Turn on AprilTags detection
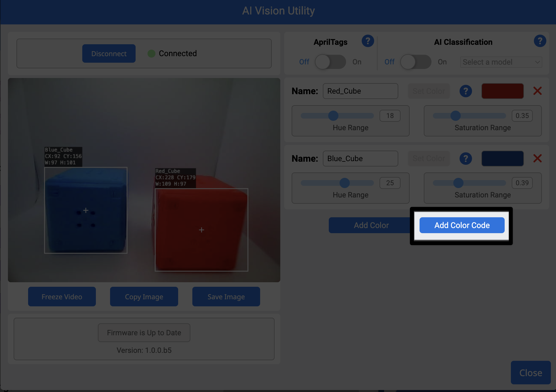The height and width of the screenshot is (392, 556). pyautogui.click(x=330, y=62)
